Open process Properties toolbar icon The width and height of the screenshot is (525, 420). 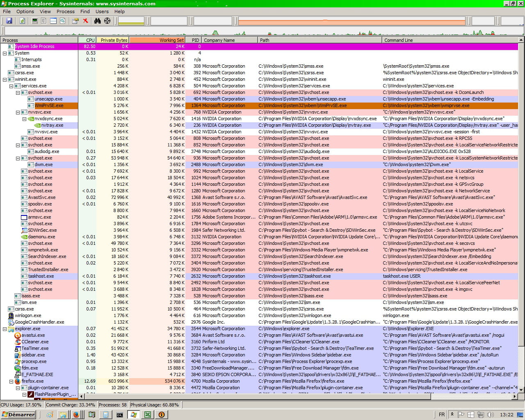pyautogui.click(x=75, y=21)
